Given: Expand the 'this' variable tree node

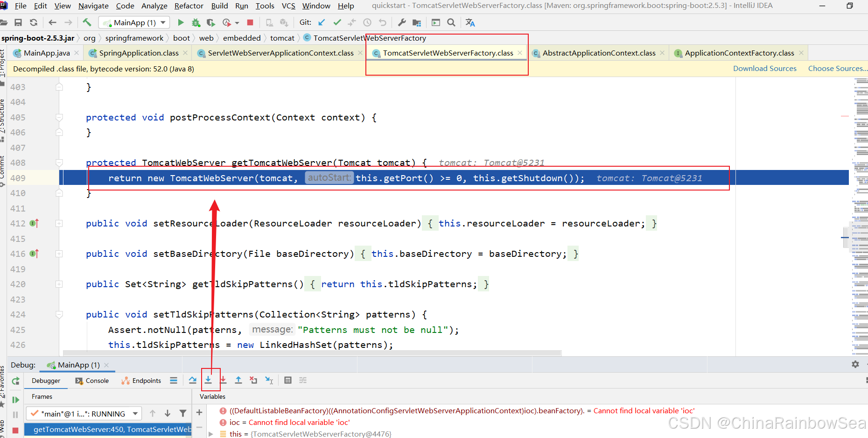Looking at the screenshot, I should point(211,434).
